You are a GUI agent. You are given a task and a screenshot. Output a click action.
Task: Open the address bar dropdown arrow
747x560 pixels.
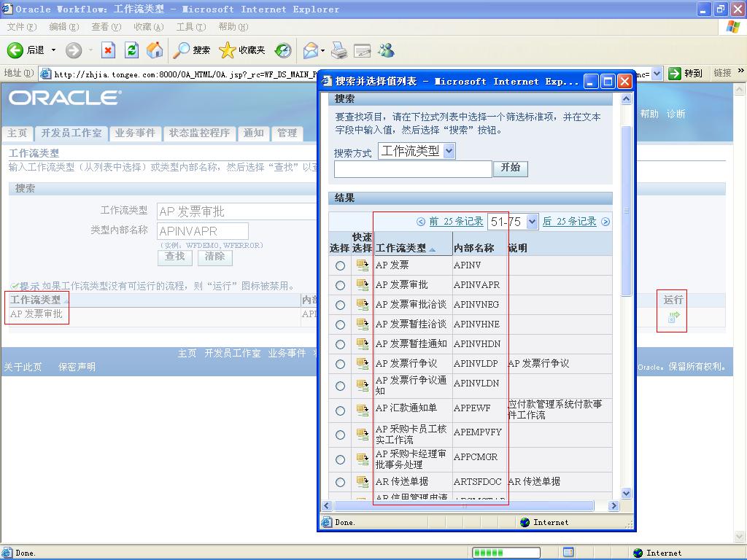(657, 74)
